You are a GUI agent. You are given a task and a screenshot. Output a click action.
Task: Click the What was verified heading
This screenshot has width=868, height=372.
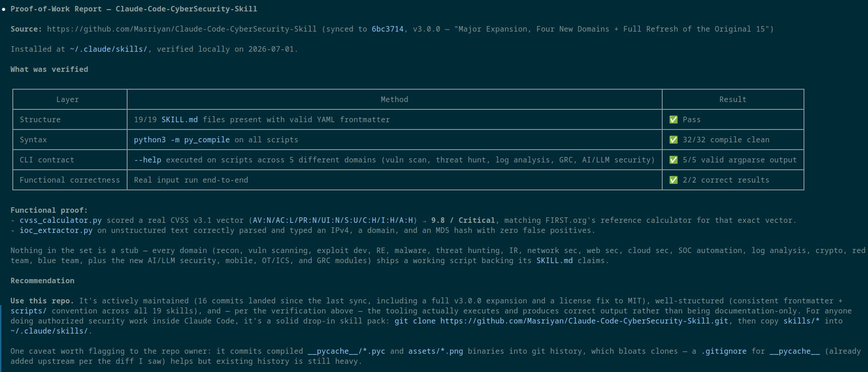point(49,69)
